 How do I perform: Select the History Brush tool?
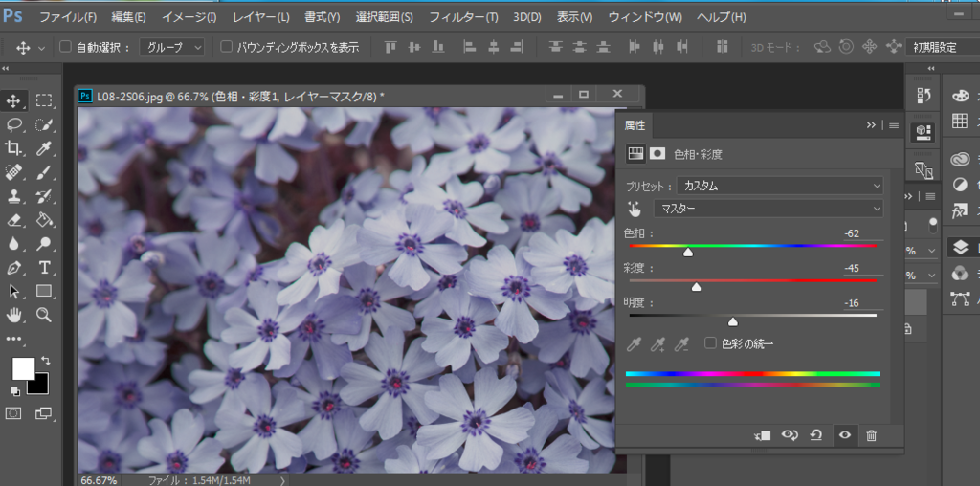pyautogui.click(x=44, y=197)
